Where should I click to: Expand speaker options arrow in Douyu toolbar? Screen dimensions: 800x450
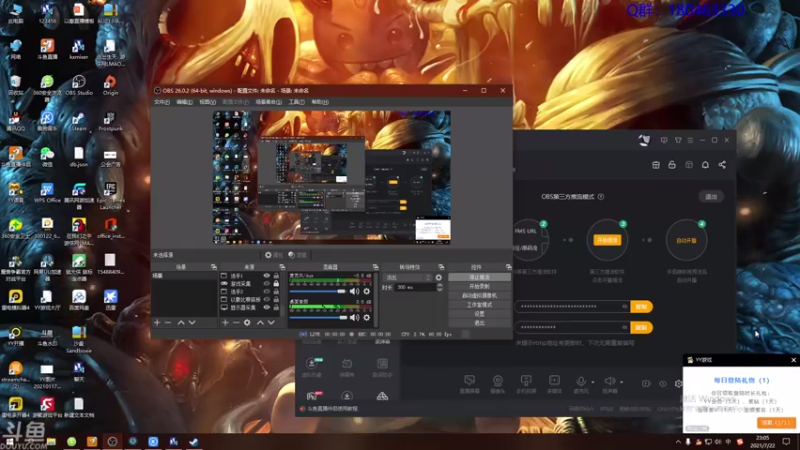pyautogui.click(x=621, y=382)
